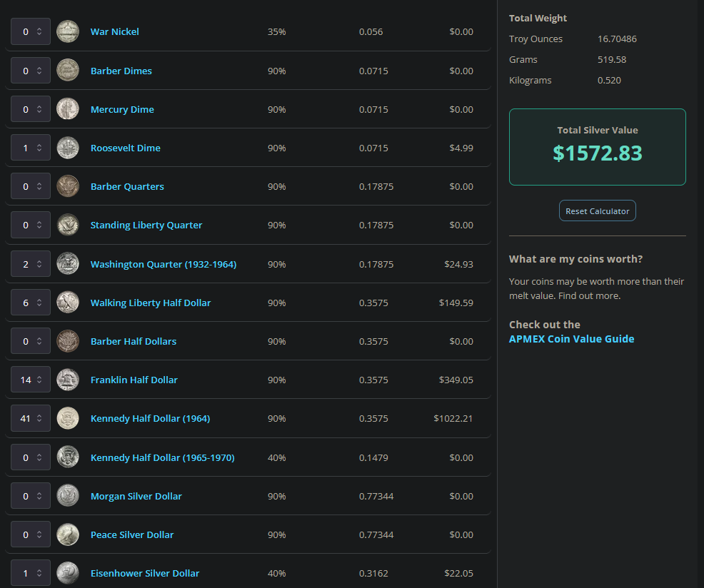The height and width of the screenshot is (588, 704).
Task: Click the Reset Calculator button
Action: (x=597, y=211)
